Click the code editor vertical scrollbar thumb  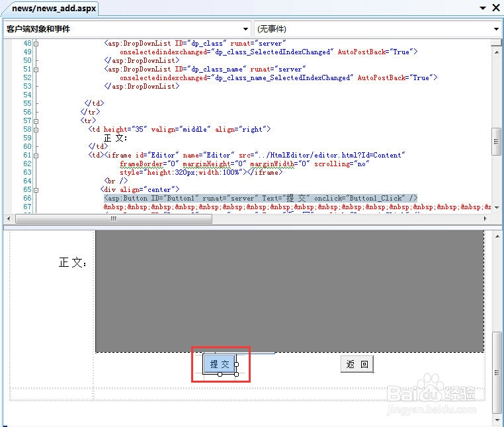[497, 141]
